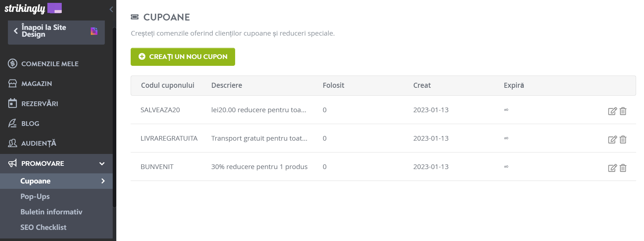This screenshot has width=644, height=241.
Task: Click the creation date of LIVRAREGRATUITA
Action: pyautogui.click(x=431, y=138)
